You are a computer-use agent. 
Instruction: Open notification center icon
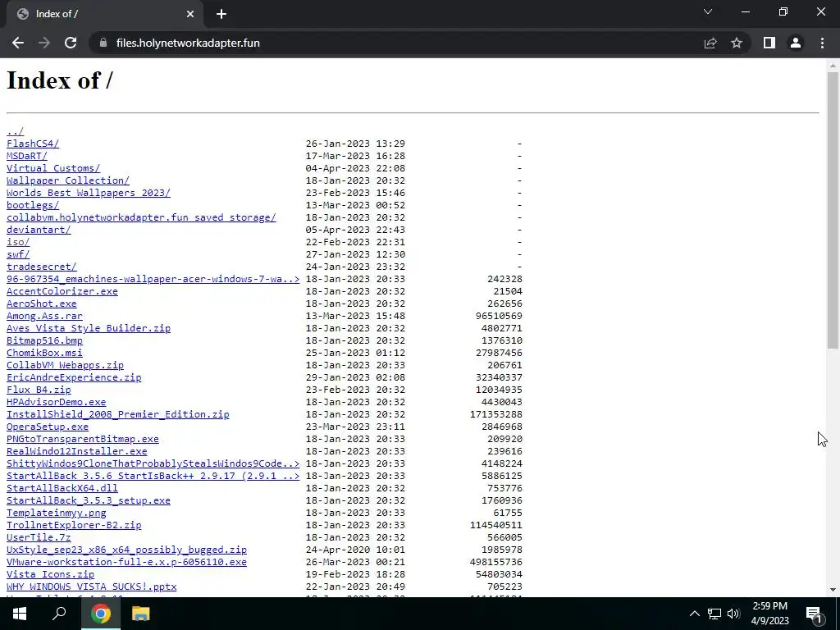click(815, 614)
